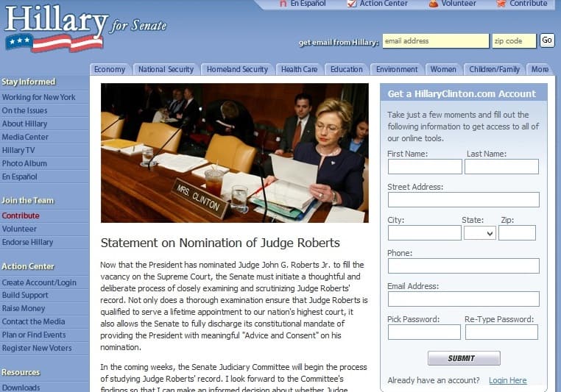Open Endorse Hillary sidebar link
Screen dimensions: 561x392
tap(27, 242)
